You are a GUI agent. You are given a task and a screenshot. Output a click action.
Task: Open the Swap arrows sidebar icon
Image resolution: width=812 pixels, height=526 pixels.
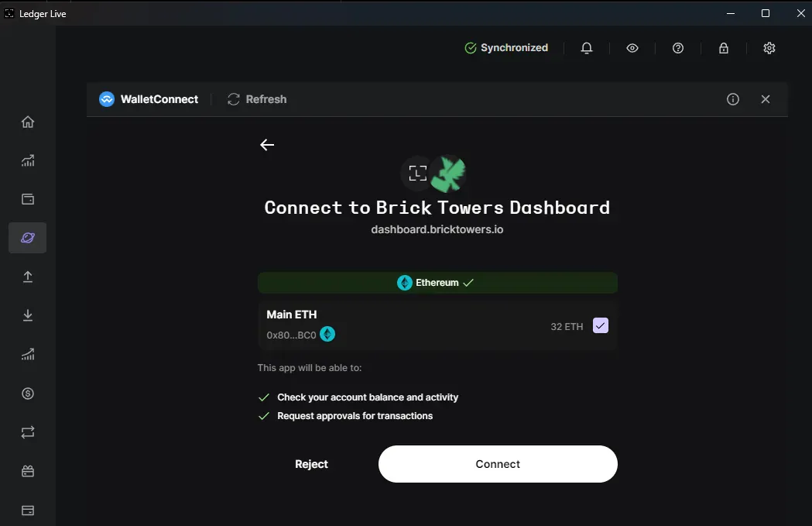tap(28, 432)
